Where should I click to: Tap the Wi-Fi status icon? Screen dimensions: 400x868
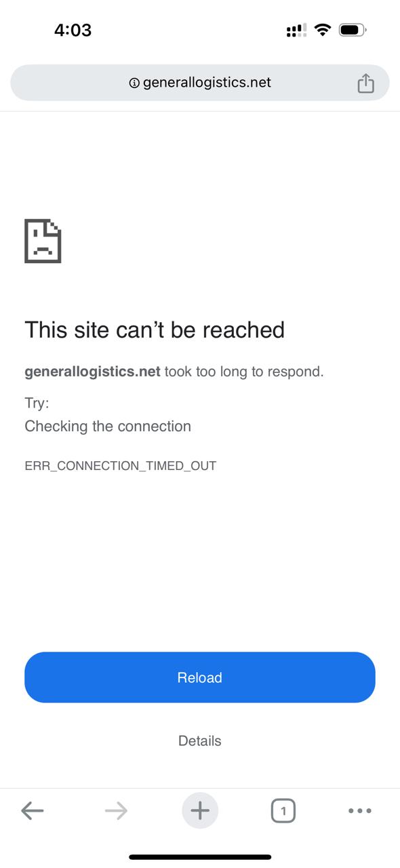tap(323, 30)
